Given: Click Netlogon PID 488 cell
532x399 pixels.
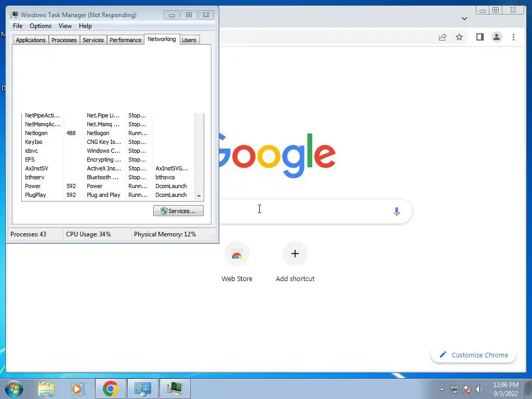Looking at the screenshot, I should click(71, 133).
